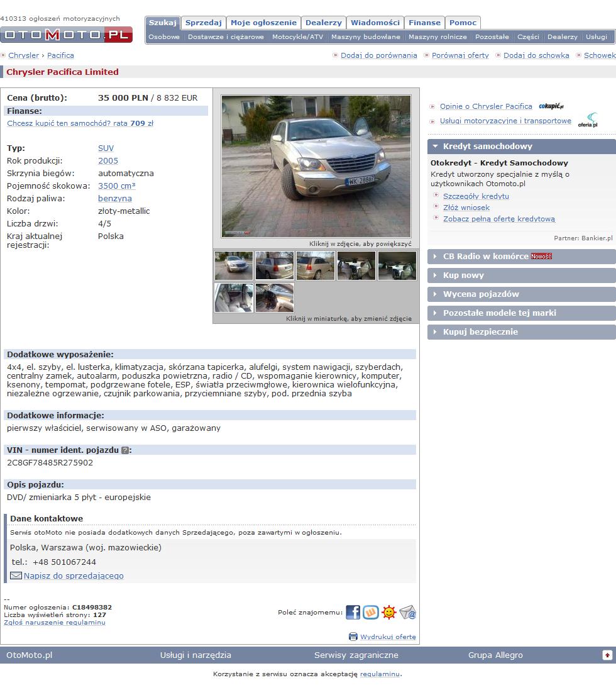This screenshot has height=690, width=616.
Task: Click Zobacz pełną ofertę kredytową link
Action: 498,219
